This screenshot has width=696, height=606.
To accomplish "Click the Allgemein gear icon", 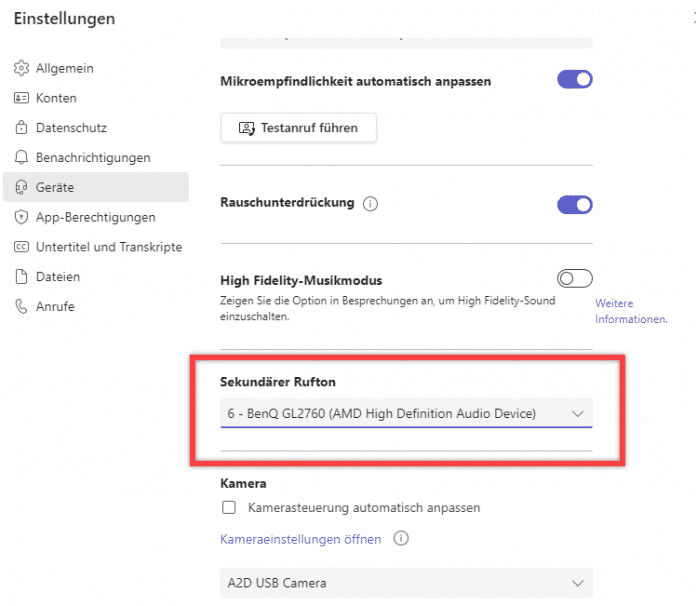I will point(21,68).
